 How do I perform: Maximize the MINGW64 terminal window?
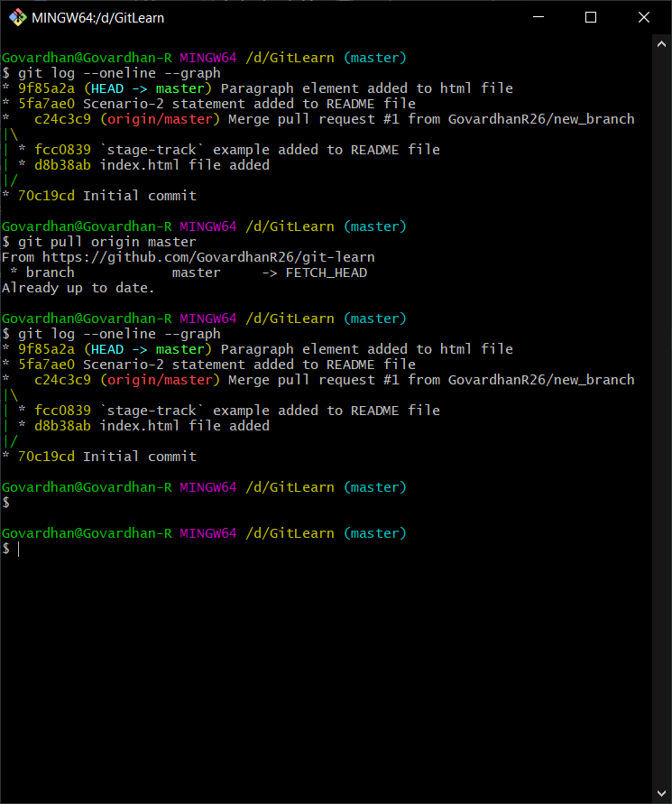click(x=591, y=17)
